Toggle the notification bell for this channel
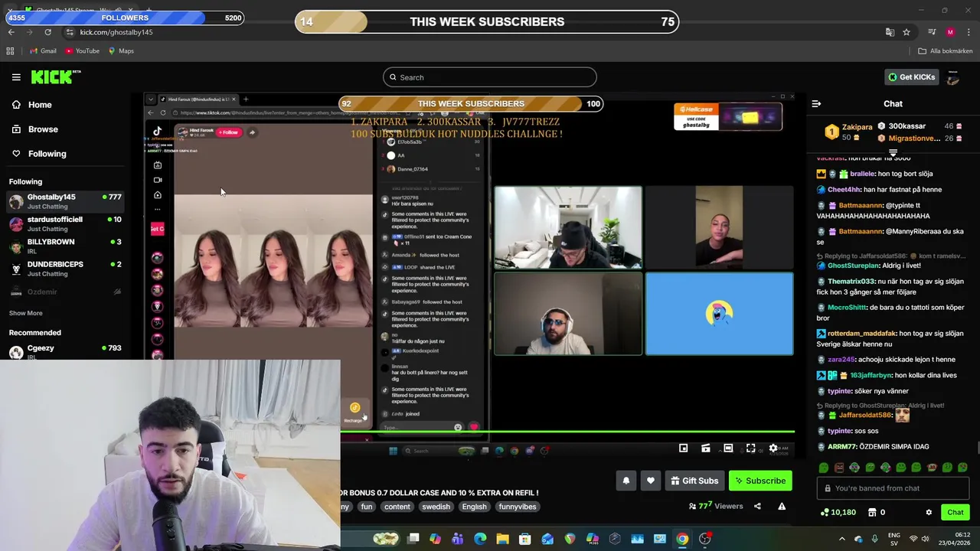 [x=626, y=481]
